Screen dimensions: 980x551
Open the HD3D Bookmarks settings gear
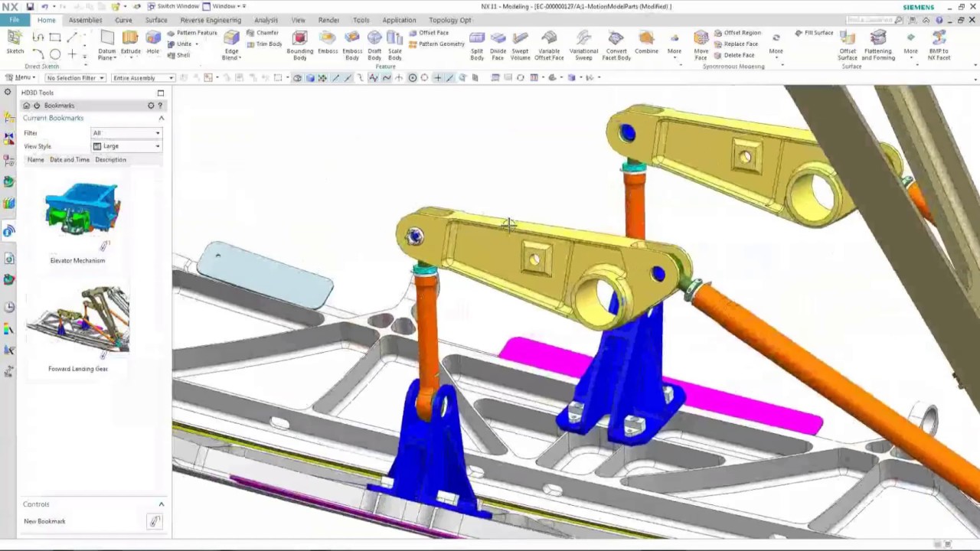151,106
